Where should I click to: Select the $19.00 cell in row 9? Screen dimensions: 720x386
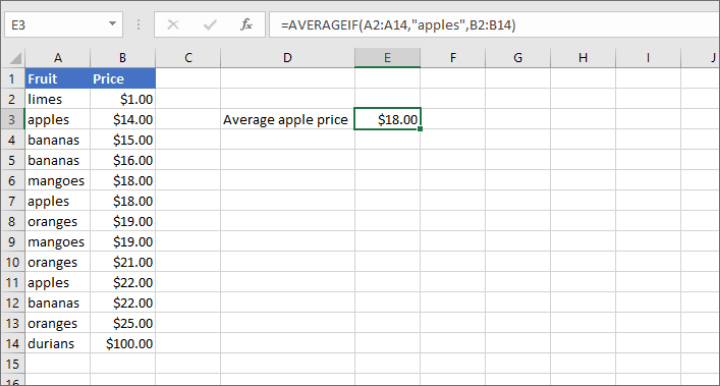click(x=123, y=241)
